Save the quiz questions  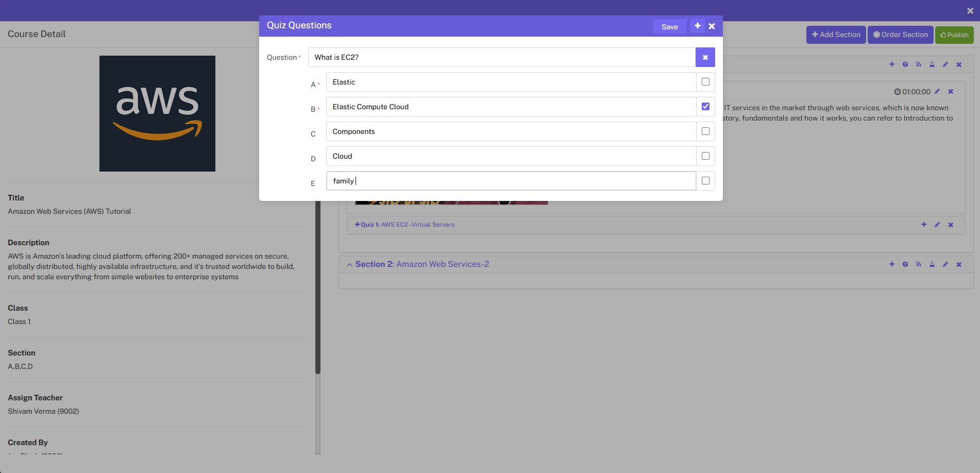tap(669, 27)
